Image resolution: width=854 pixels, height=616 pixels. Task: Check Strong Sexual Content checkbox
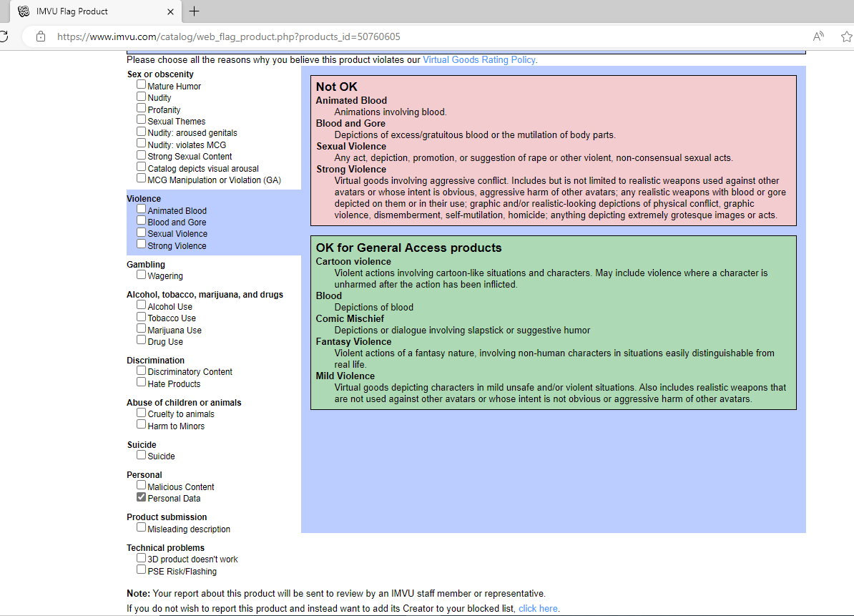(141, 155)
